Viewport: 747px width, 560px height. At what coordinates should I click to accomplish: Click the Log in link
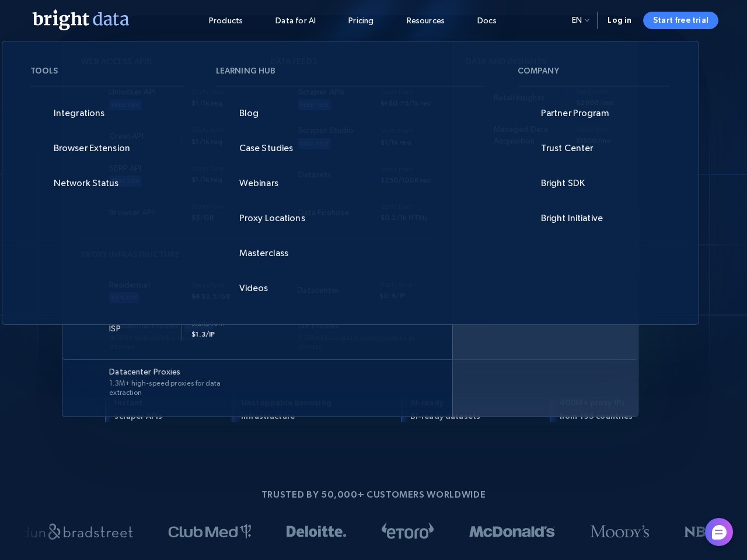click(619, 20)
